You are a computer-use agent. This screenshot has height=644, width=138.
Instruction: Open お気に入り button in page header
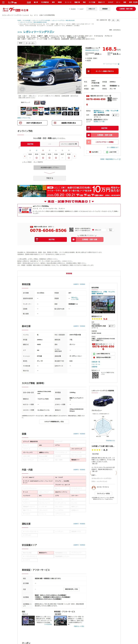click(92, 9)
